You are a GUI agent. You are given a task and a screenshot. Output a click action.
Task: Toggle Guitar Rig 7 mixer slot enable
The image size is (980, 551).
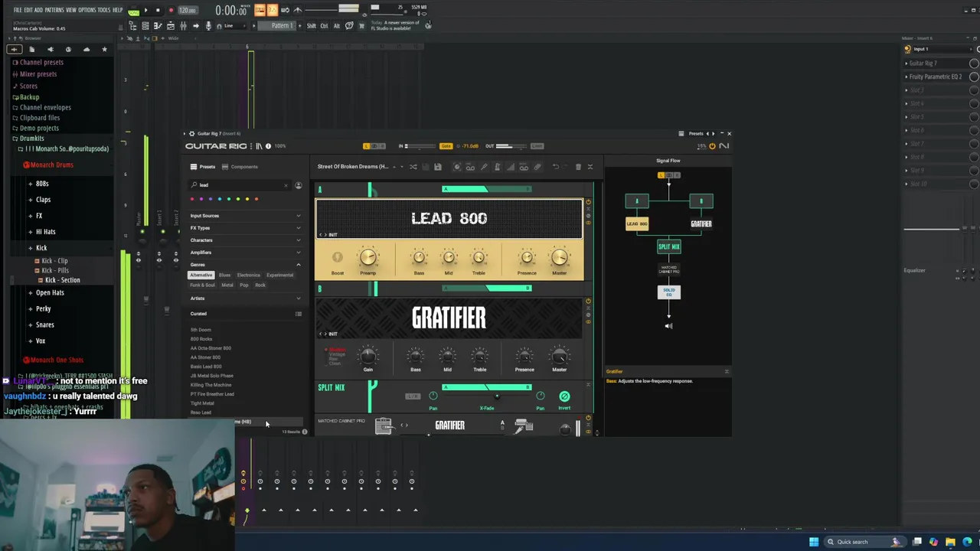point(974,64)
